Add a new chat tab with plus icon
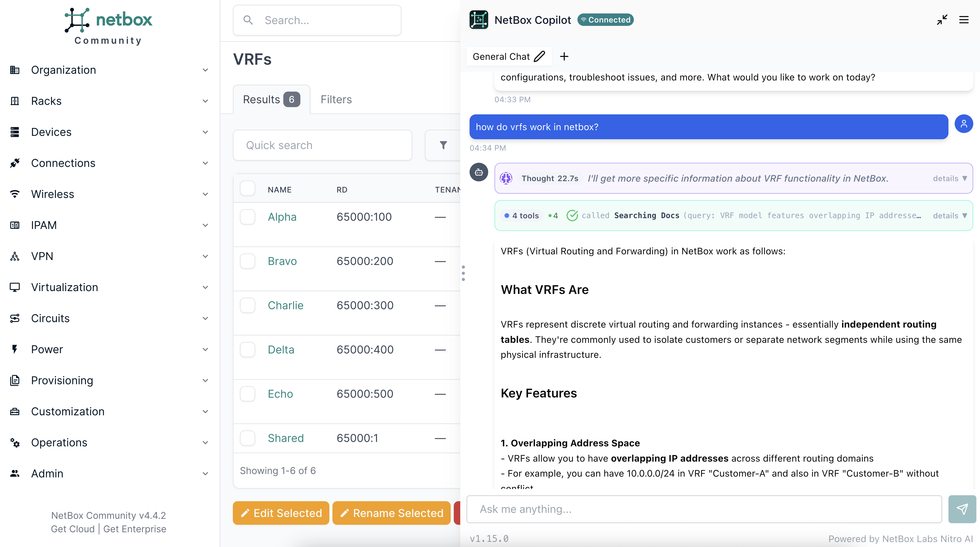This screenshot has height=547, width=980. [x=564, y=57]
